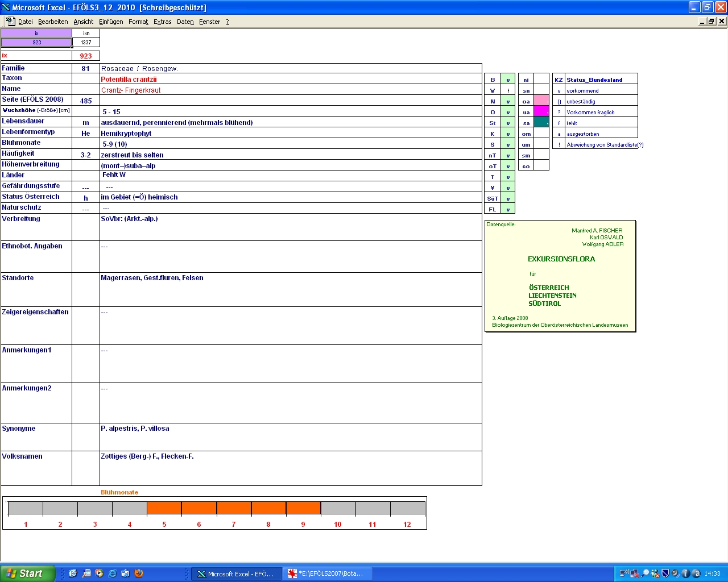Image resolution: width=728 pixels, height=582 pixels.
Task: Click the orange bloom bar above month 7
Action: click(234, 508)
